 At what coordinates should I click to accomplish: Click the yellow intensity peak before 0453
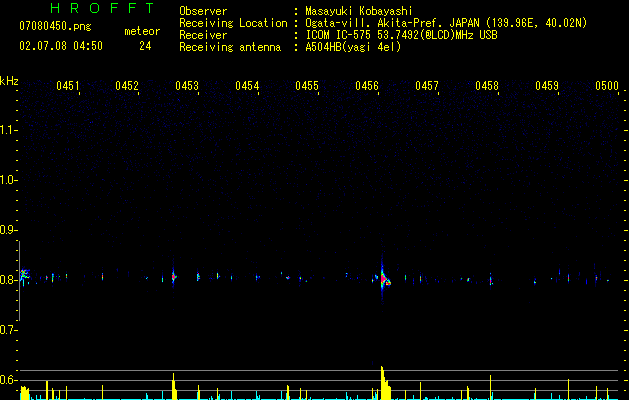(x=174, y=386)
